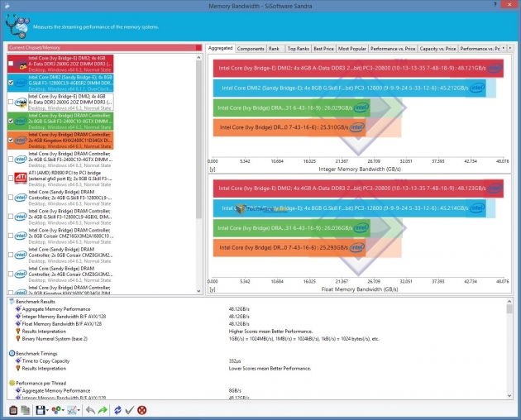Click the green integer bandwidth 26.029GB/s bar
Viewport: 521px width, 420px height.
(x=292, y=107)
